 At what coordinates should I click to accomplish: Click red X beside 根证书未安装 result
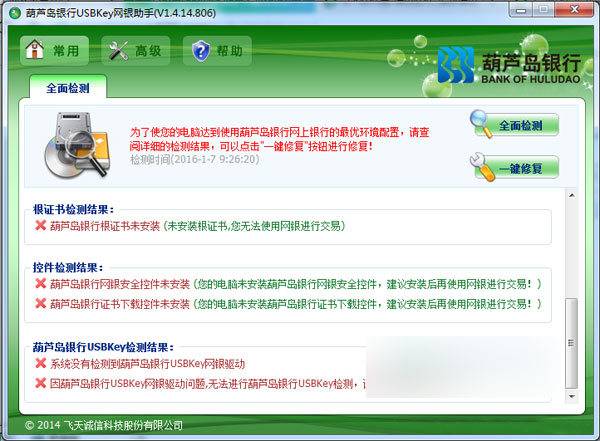point(41,225)
